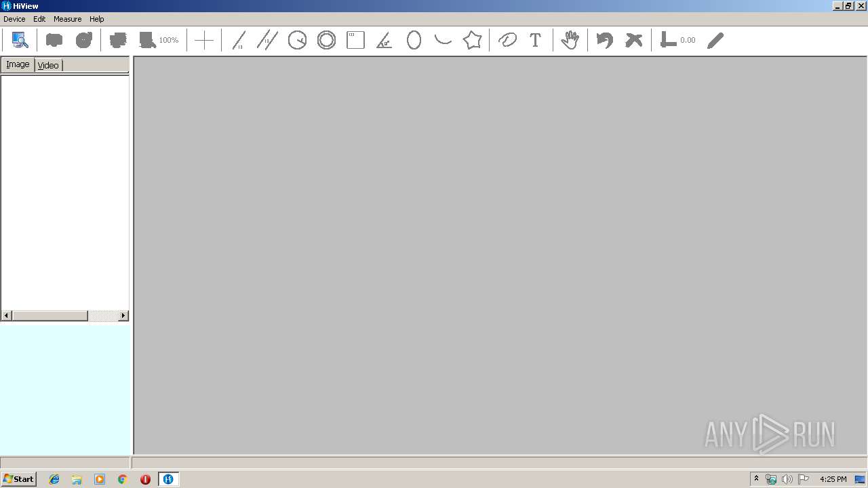Click the pencil line style icon

[715, 40]
